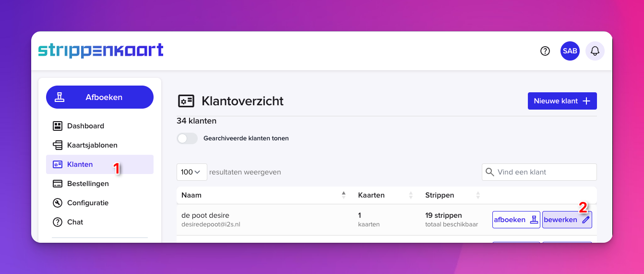Click the magnifier icon in search field
644x274 pixels.
490,172
